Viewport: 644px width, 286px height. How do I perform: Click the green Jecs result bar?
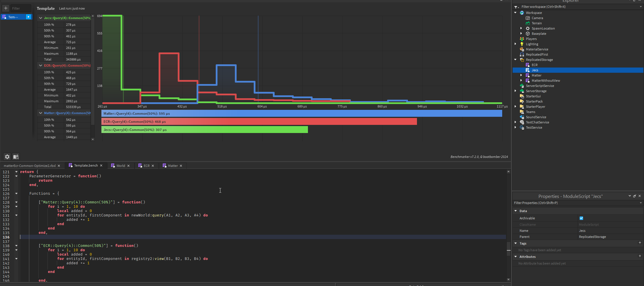point(204,130)
